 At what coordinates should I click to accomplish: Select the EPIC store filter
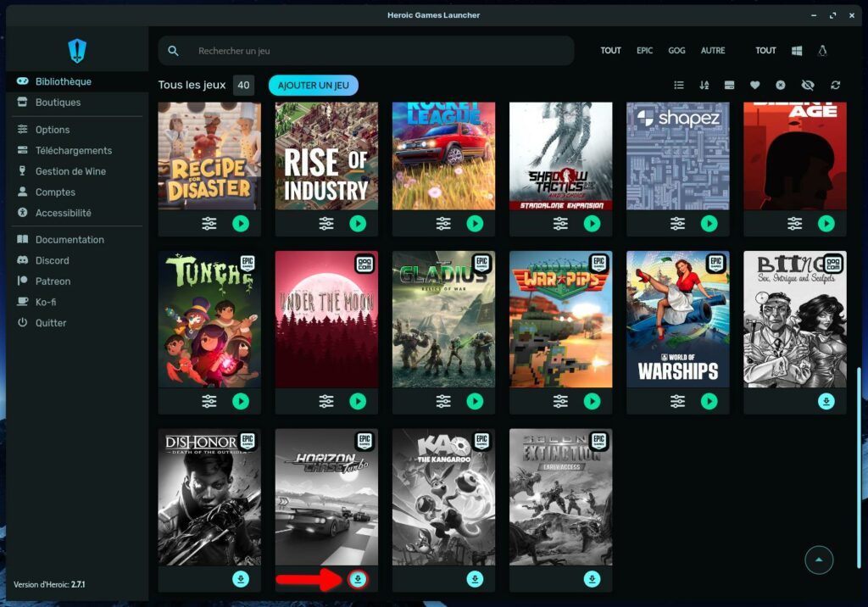click(x=645, y=51)
